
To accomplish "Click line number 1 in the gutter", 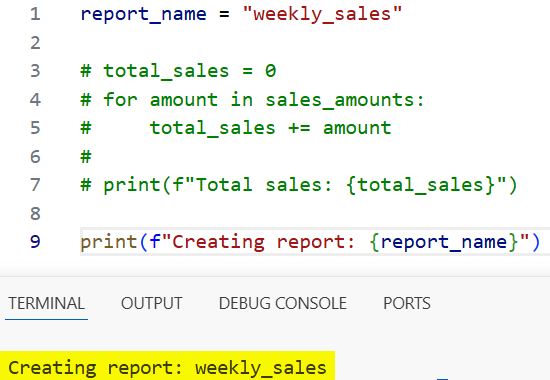I will pyautogui.click(x=35, y=14).
